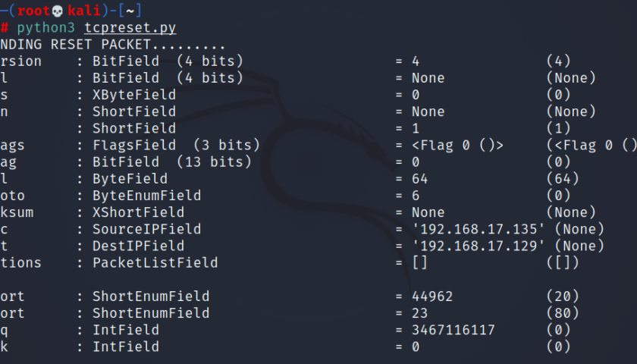Click the source IP '192.168.17.135'
Screen dimensions: 637x364
pyautogui.click(x=478, y=229)
